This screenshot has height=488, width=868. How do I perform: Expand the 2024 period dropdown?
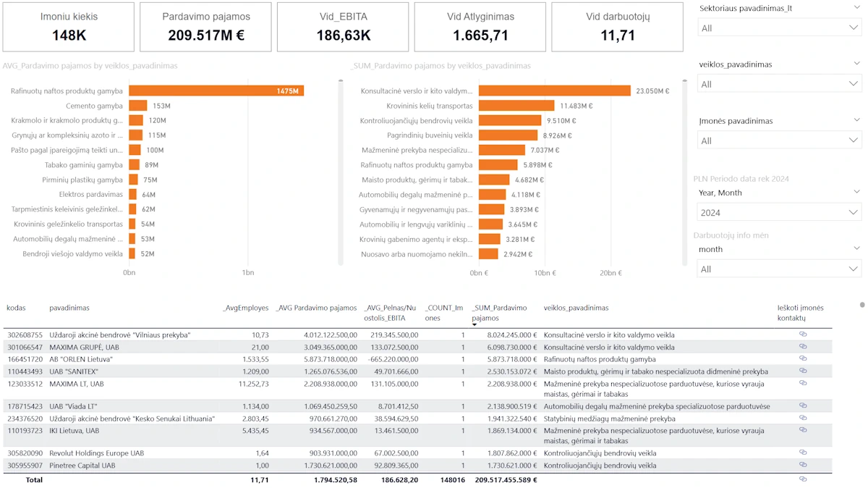779,213
